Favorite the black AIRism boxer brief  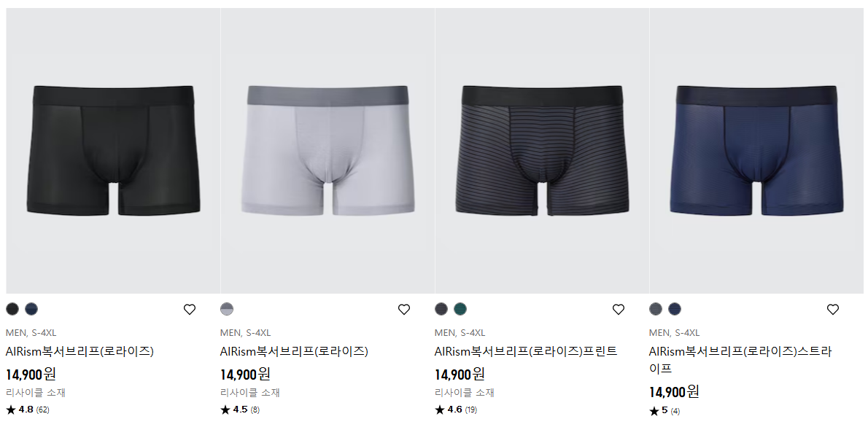pos(190,309)
